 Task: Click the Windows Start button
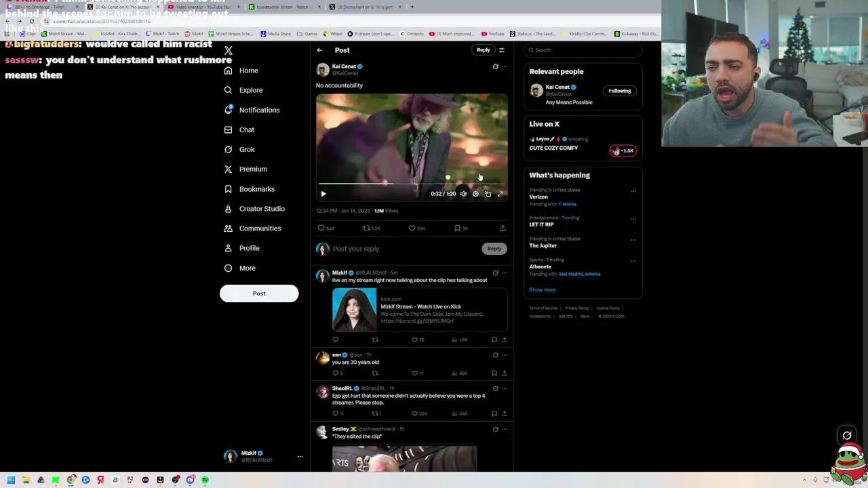[x=11, y=481]
